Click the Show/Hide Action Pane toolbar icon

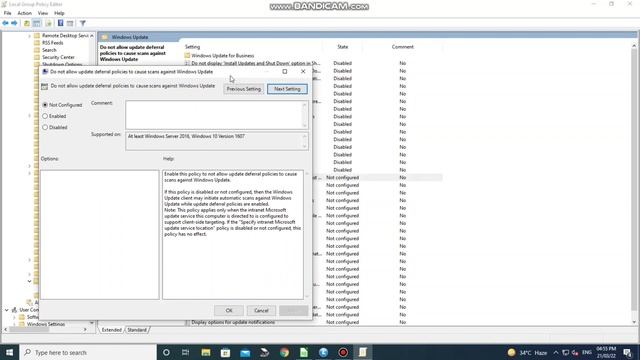[70, 23]
